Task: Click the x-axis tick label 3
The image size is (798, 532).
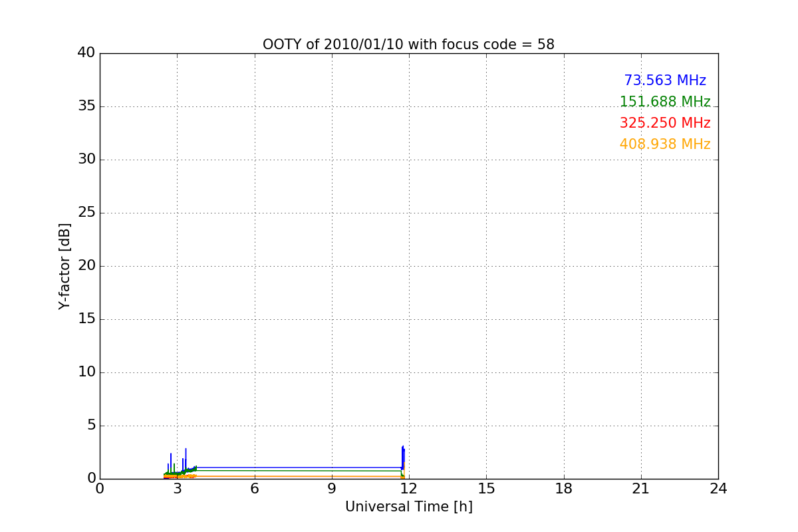Action: [x=177, y=489]
